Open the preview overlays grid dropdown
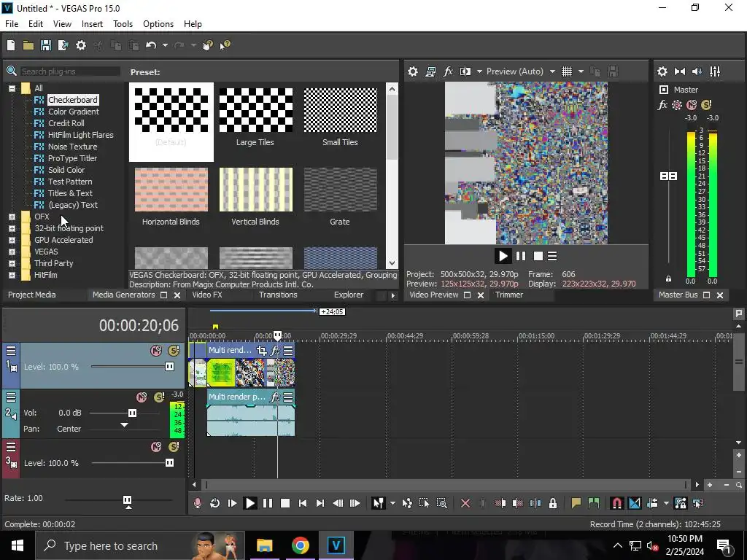This screenshot has height=560, width=747. coord(581,71)
